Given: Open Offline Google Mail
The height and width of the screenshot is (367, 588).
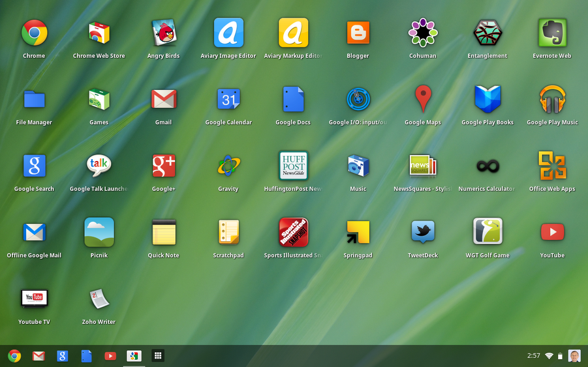Looking at the screenshot, I should [34, 232].
